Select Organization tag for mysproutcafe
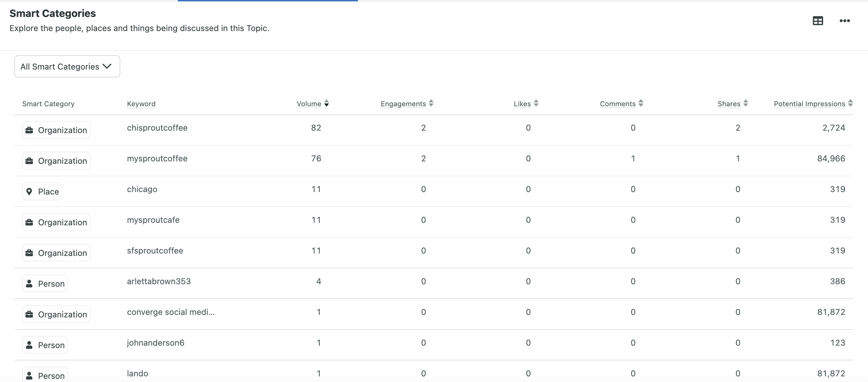868x382 pixels. 56,222
